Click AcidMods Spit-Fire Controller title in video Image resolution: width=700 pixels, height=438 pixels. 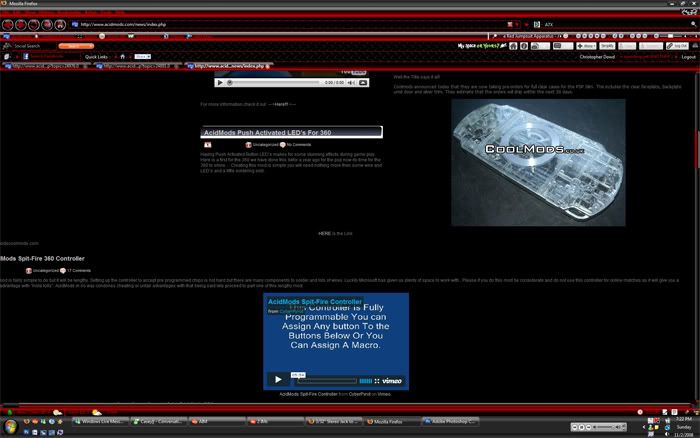(314, 302)
